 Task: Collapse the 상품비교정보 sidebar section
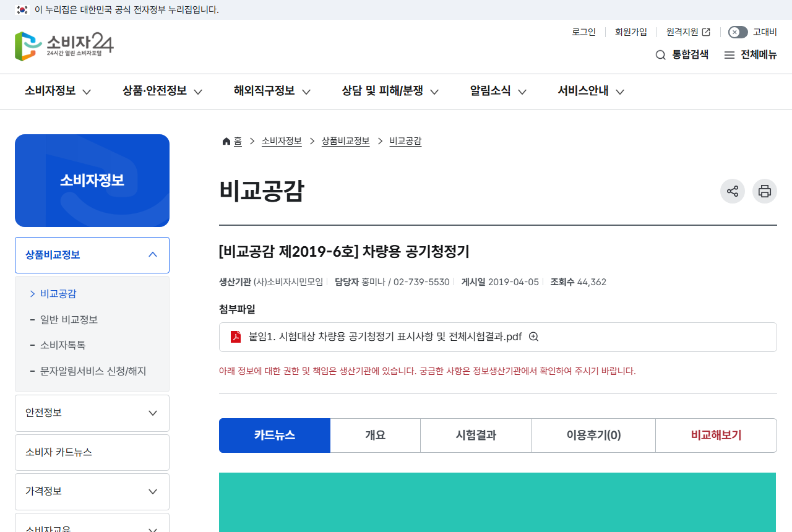pos(92,255)
